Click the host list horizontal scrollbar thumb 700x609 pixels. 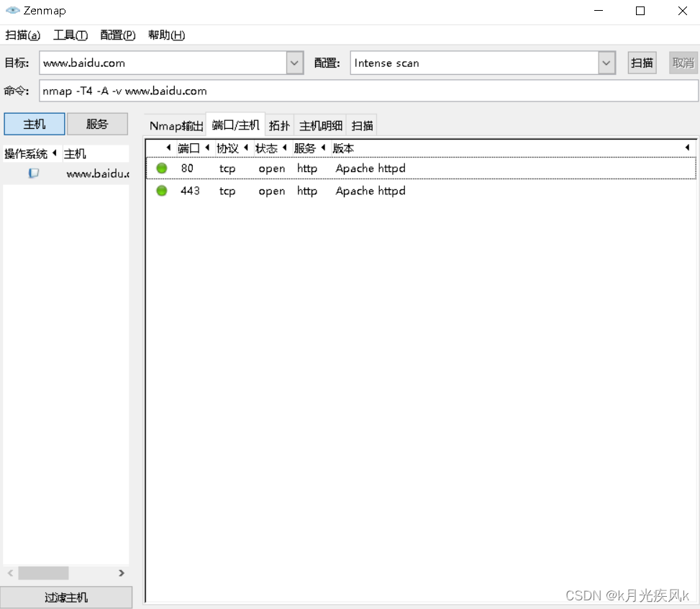[x=43, y=573]
